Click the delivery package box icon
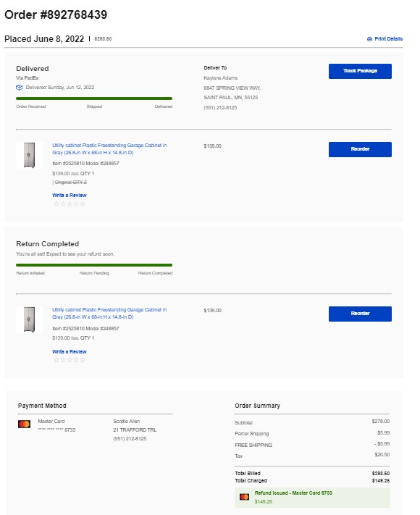This screenshot has width=420, height=515. (x=19, y=88)
